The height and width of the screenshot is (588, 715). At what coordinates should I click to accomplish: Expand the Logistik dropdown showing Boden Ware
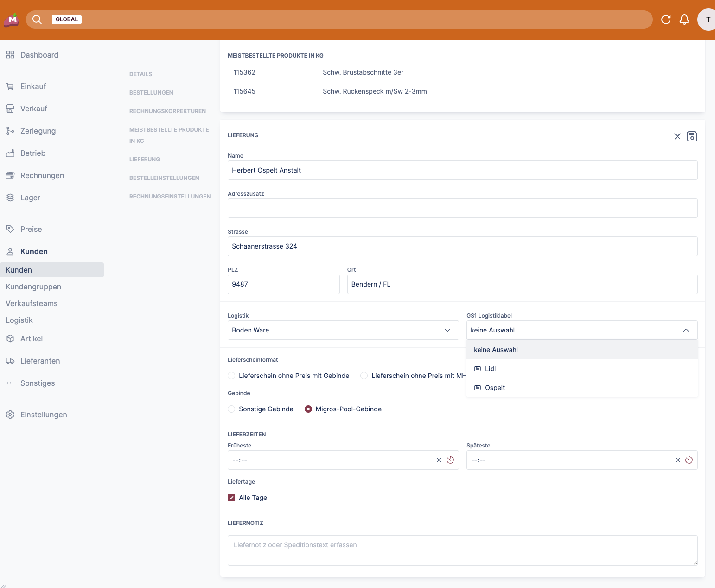click(x=343, y=330)
